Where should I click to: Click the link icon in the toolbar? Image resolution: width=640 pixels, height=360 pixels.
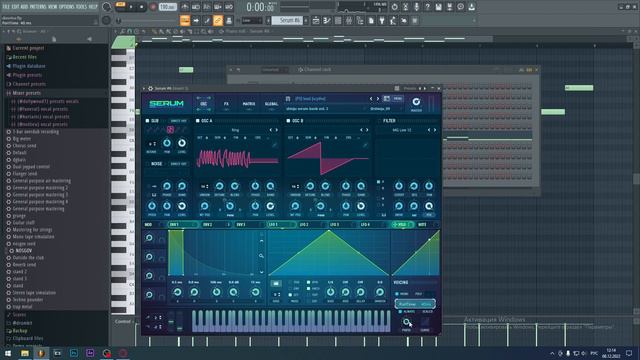coord(218,20)
